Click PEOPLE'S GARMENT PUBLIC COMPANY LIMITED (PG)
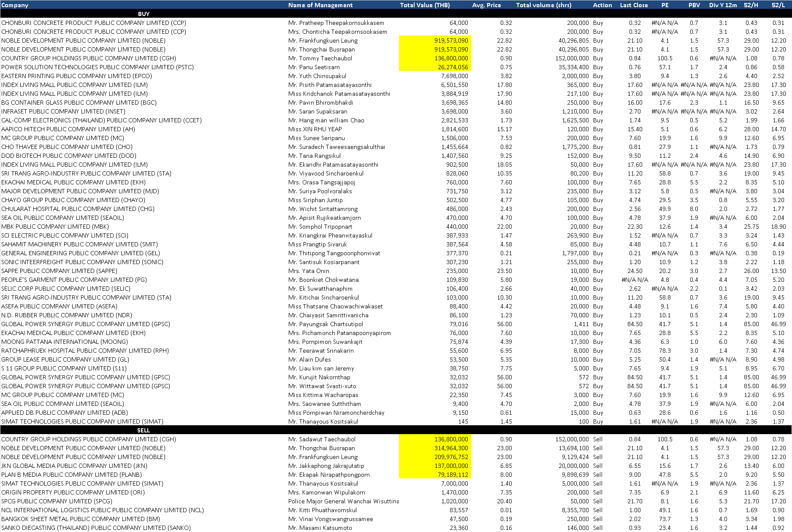 pos(74,280)
